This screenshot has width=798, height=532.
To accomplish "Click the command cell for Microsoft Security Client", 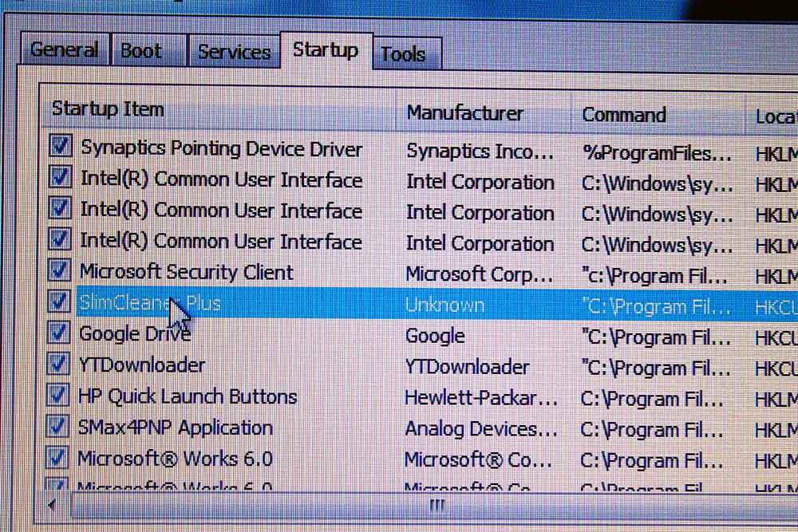I will coord(654,276).
